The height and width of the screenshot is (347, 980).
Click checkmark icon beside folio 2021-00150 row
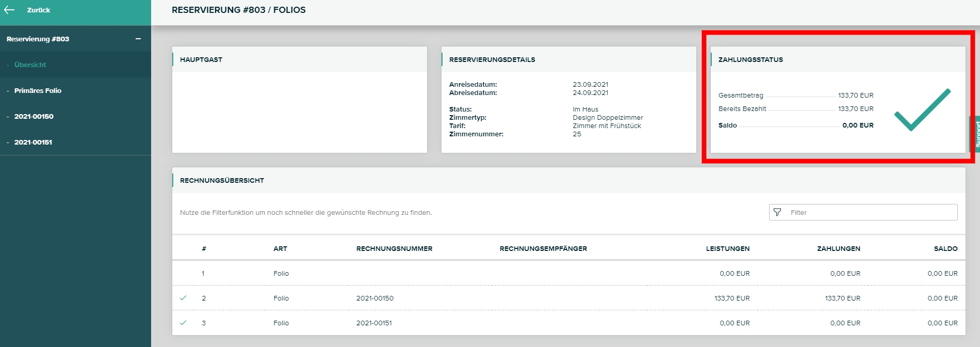coord(183,298)
